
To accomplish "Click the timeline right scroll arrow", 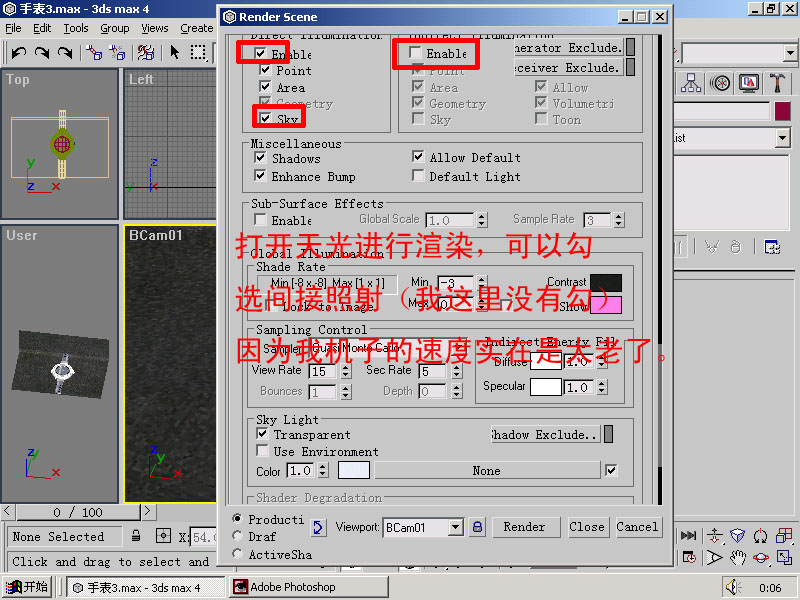I will pyautogui.click(x=147, y=511).
